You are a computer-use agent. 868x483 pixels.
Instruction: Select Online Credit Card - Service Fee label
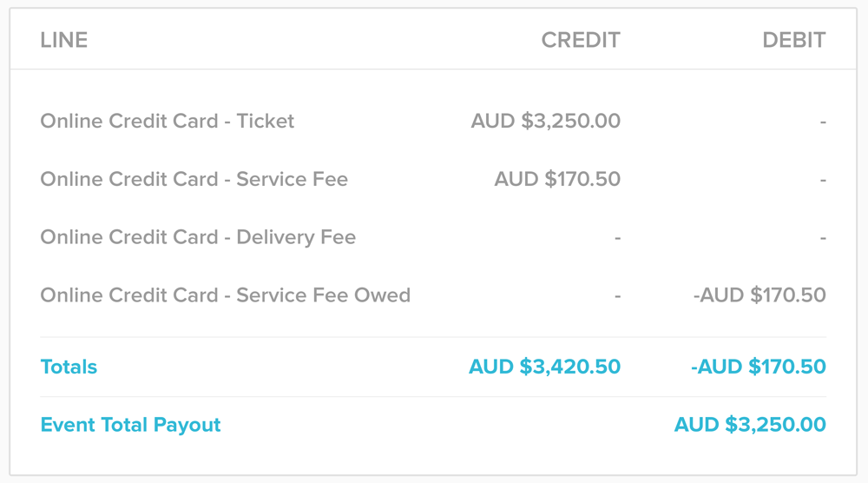[194, 179]
